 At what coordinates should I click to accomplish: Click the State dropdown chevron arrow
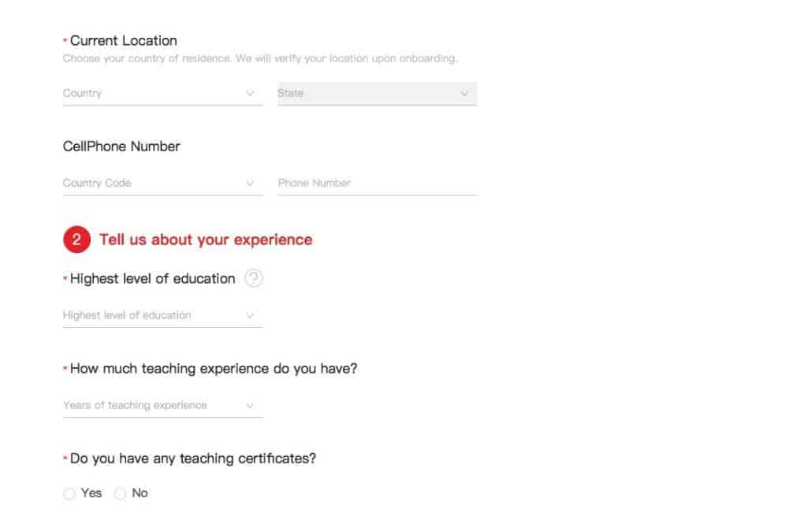point(464,94)
